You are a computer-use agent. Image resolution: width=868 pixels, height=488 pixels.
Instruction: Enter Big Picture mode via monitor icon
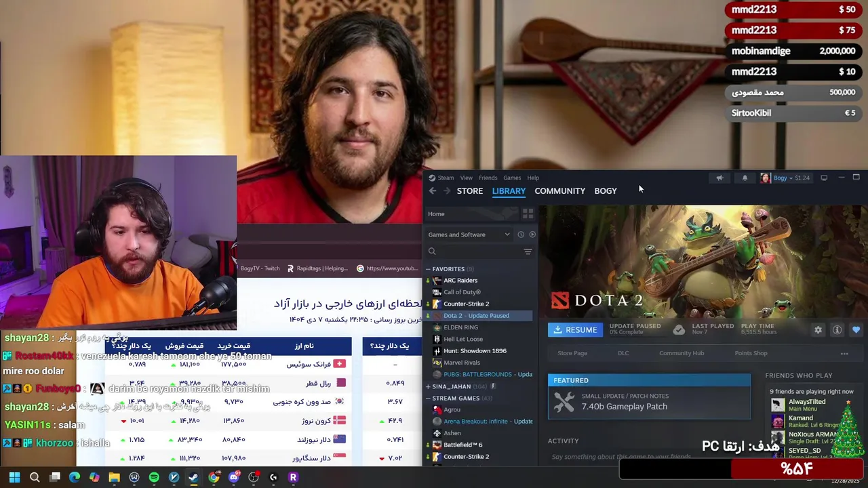point(824,178)
